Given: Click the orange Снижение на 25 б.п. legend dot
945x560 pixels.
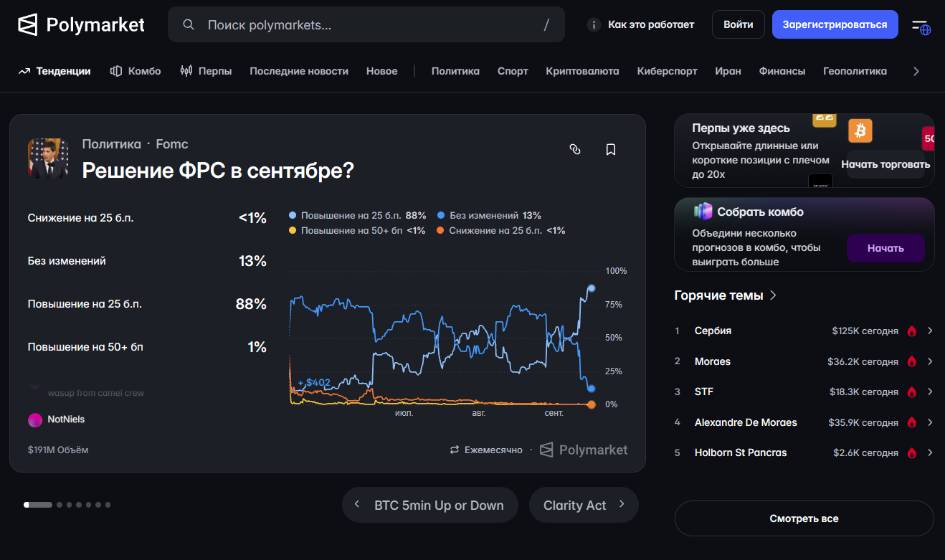Looking at the screenshot, I should pyautogui.click(x=441, y=230).
